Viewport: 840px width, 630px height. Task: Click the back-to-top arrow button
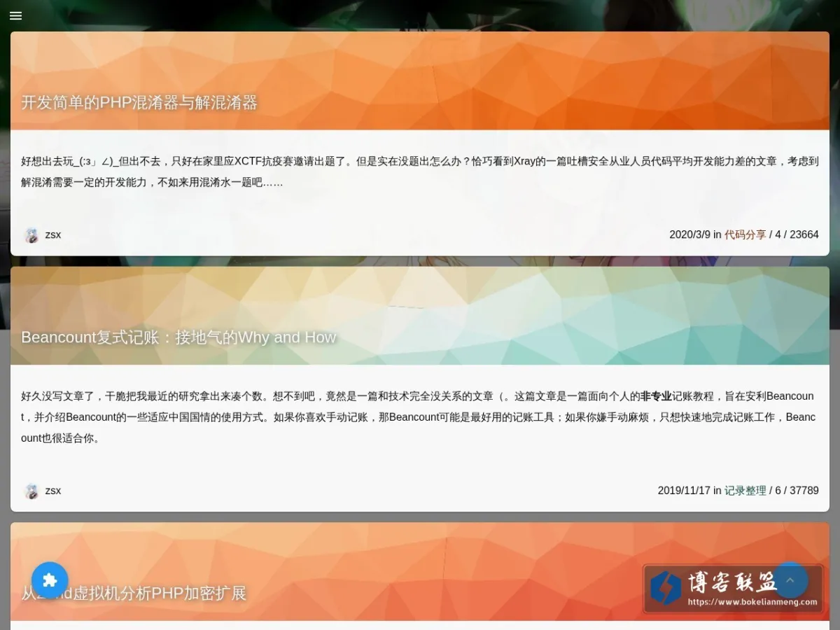tap(790, 580)
